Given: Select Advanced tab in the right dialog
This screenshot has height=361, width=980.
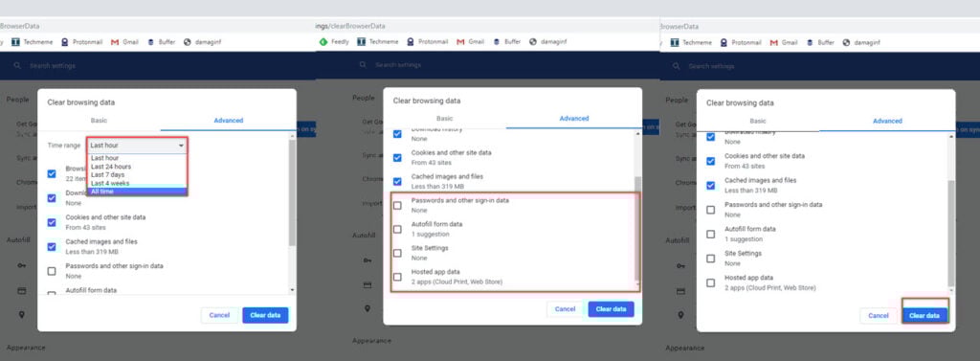Looking at the screenshot, I should [x=887, y=121].
